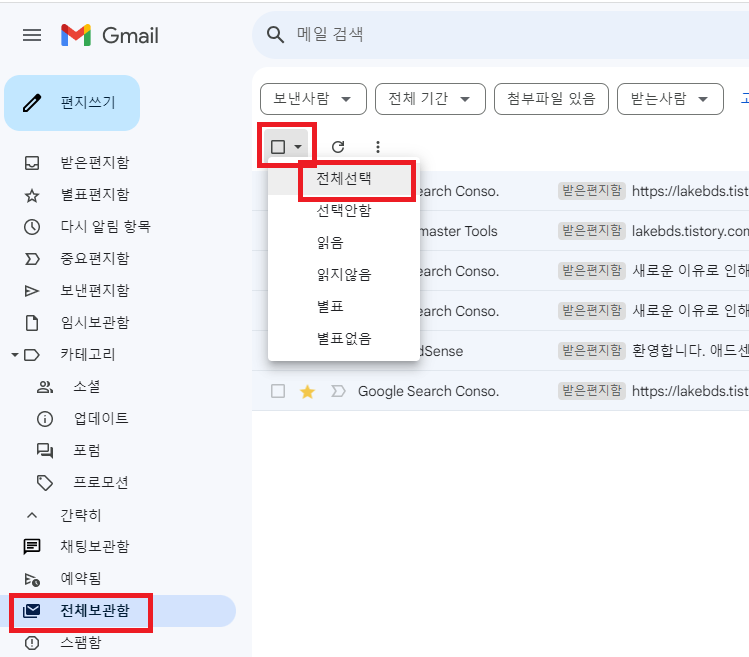Click the Gmail logo
This screenshot has height=657, width=749.
pos(109,35)
